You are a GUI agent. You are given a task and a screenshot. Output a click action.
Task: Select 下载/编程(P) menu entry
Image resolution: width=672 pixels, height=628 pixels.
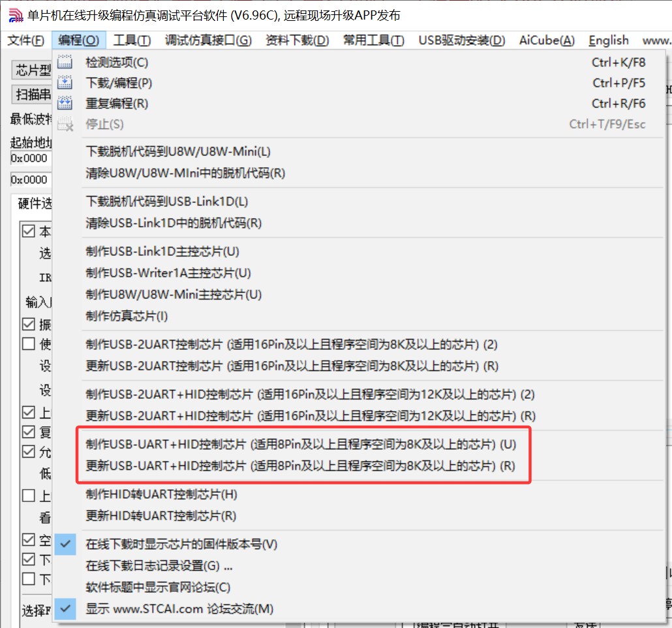(359, 83)
